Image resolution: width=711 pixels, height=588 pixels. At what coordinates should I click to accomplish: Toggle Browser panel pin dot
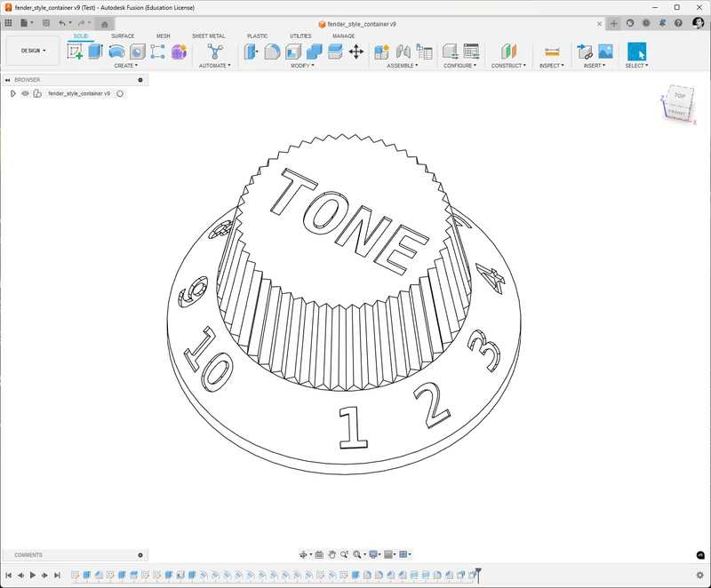click(140, 80)
